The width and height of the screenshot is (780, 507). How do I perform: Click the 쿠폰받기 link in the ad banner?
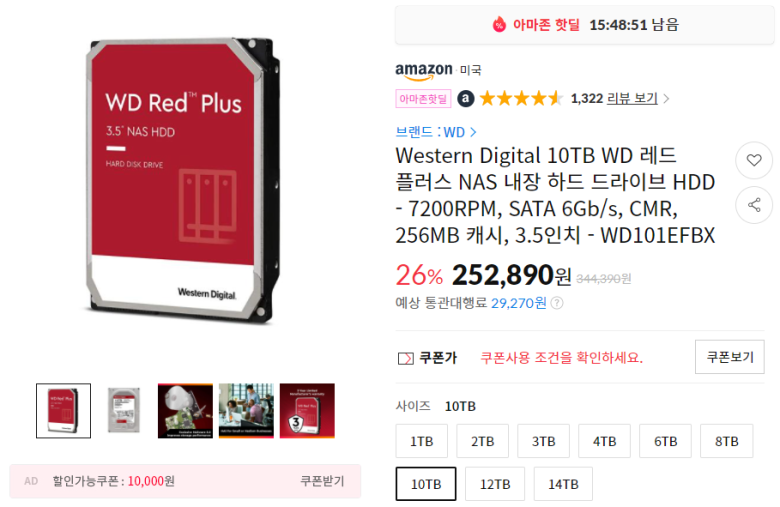point(322,481)
